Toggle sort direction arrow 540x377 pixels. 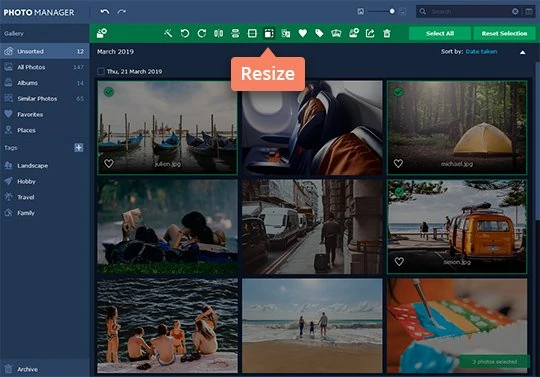click(x=522, y=52)
